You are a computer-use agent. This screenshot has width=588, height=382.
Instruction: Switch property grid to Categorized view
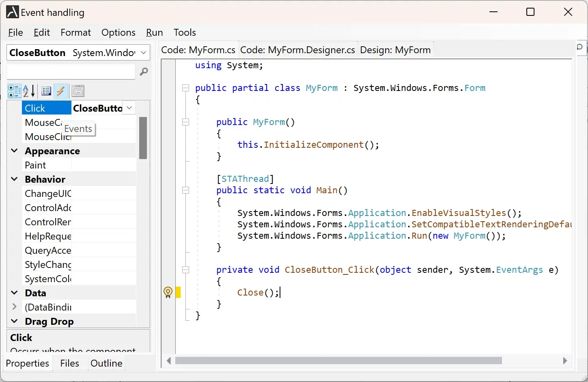pyautogui.click(x=15, y=91)
